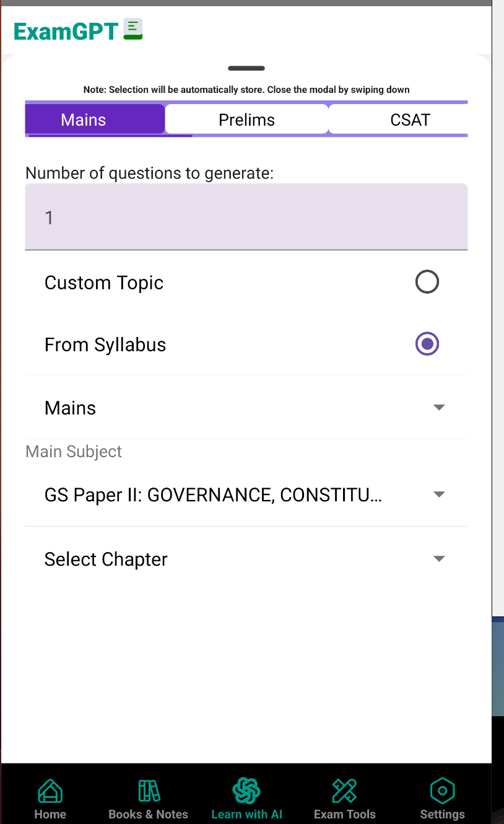Select the Books & Notes icon
The width and height of the screenshot is (504, 824).
(148, 791)
